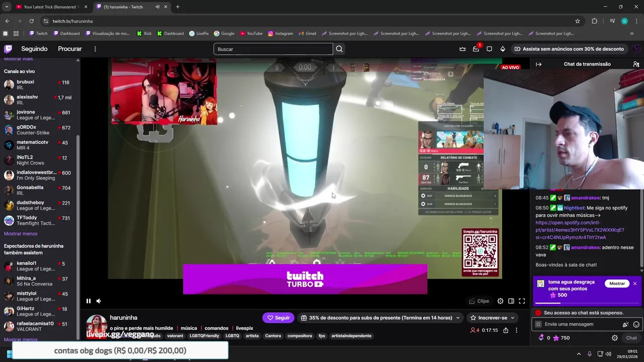
Task: Open whispers chat bubble icon
Action: (x=489, y=49)
